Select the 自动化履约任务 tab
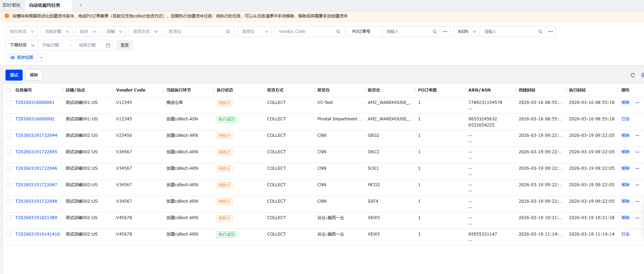 [45, 5]
